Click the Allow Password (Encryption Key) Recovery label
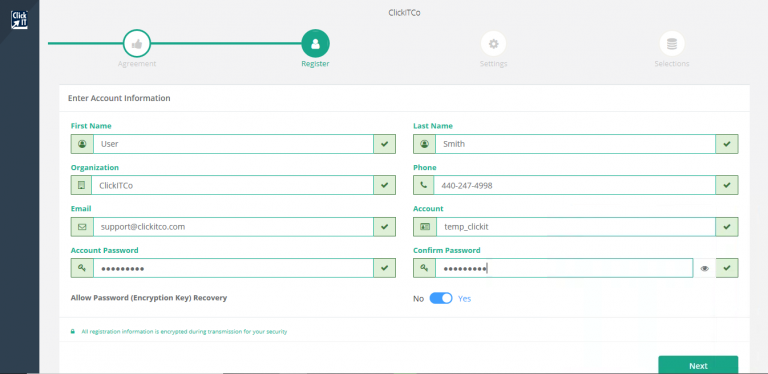Image resolution: width=768 pixels, height=374 pixels. click(x=149, y=297)
